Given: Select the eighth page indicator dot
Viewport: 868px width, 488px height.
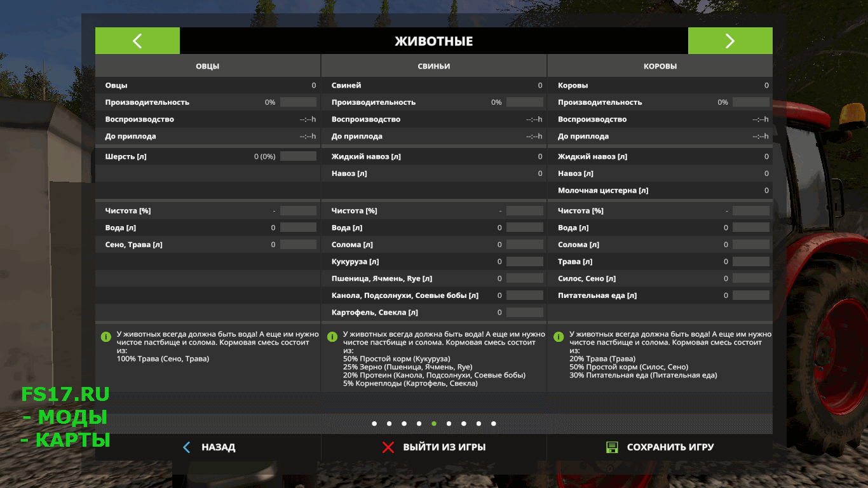Looking at the screenshot, I should click(478, 423).
